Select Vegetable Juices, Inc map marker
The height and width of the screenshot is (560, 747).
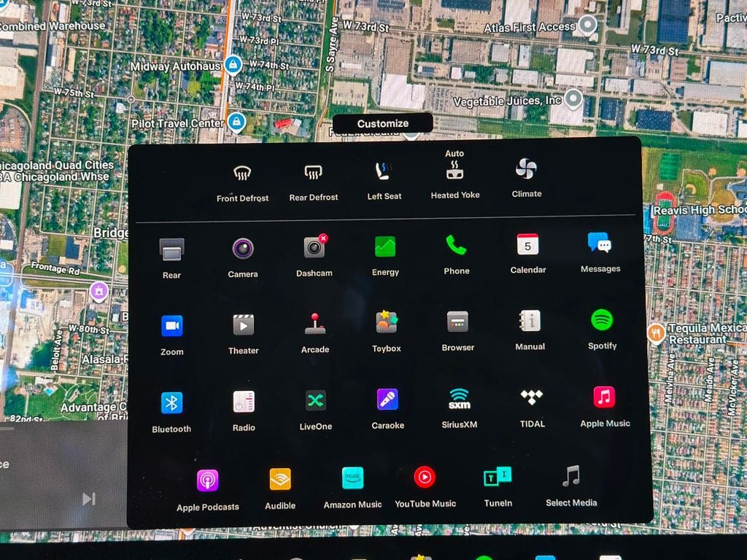(573, 99)
